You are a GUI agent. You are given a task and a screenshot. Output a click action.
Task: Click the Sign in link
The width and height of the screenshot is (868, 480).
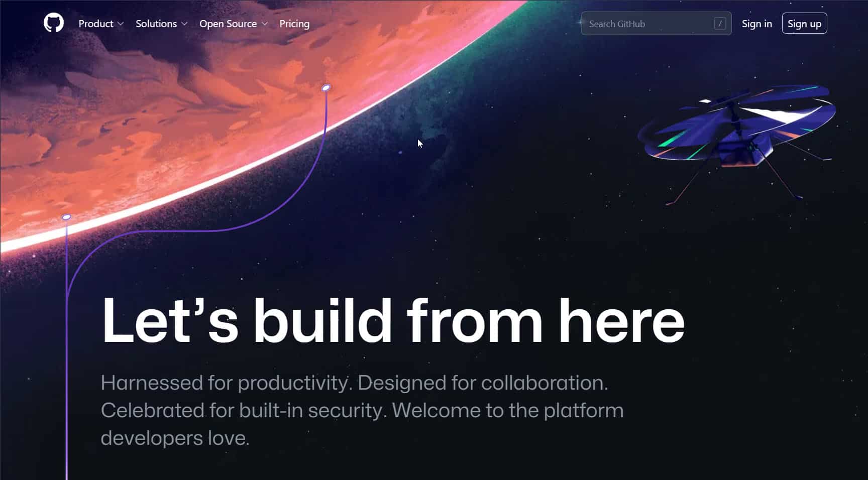click(x=757, y=24)
